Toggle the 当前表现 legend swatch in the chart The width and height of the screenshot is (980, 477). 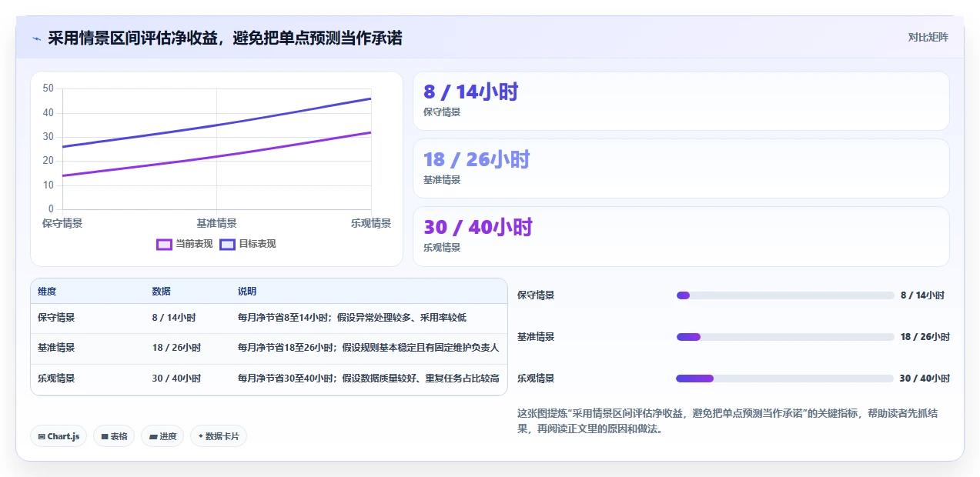point(164,244)
